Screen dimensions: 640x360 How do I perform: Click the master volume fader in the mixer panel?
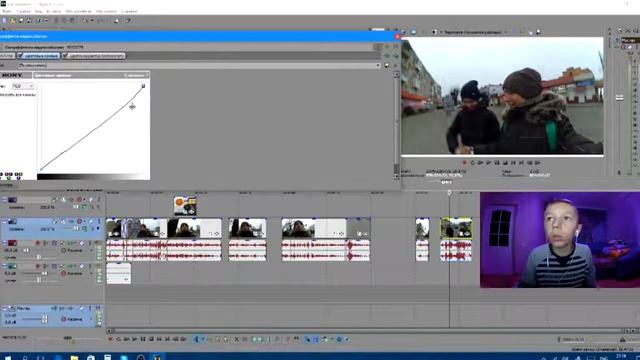point(620,97)
